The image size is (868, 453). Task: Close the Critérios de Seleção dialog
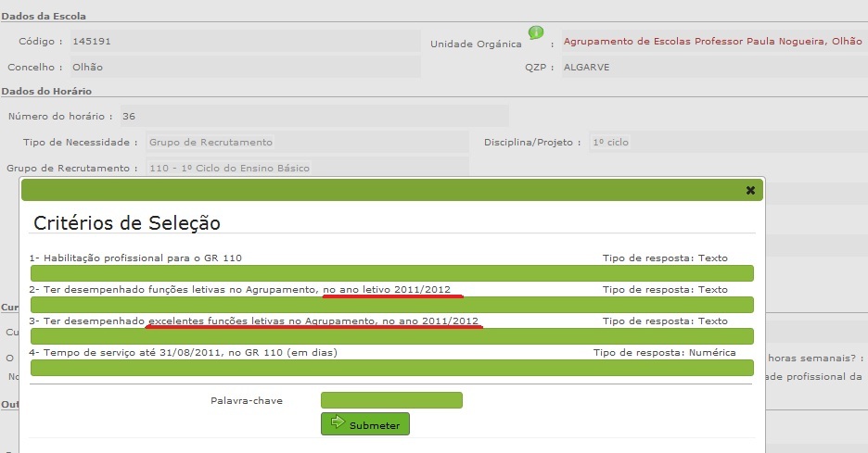coord(750,190)
